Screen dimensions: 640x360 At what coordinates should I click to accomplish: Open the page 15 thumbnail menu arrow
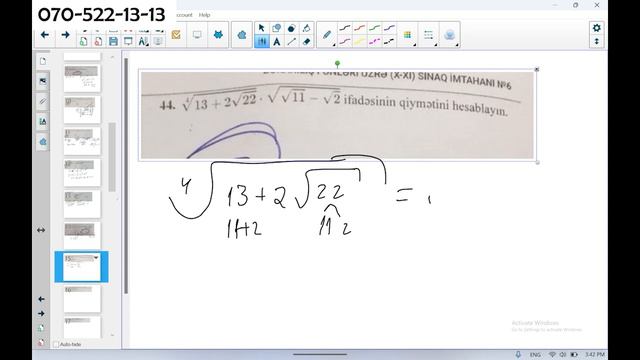point(96,258)
